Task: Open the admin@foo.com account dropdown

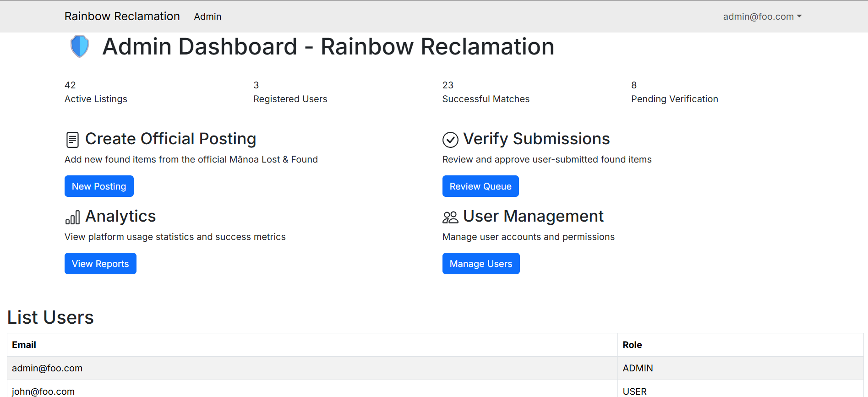Action: (762, 16)
